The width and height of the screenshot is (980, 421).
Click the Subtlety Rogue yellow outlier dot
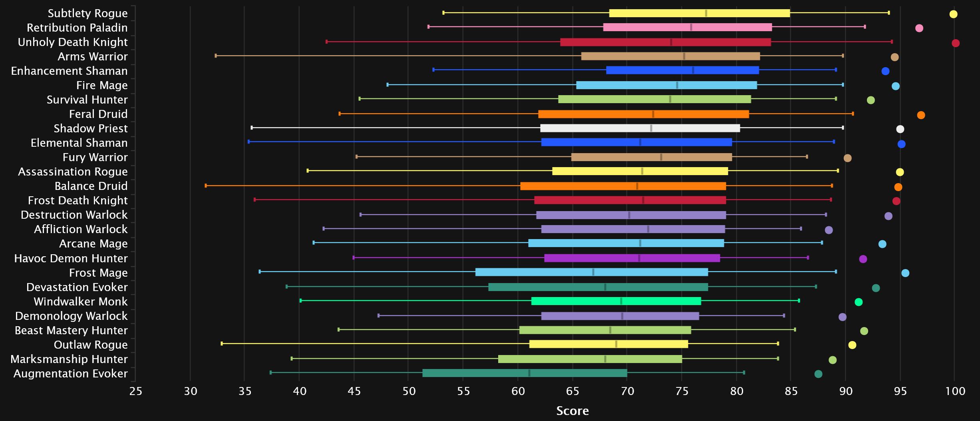pos(953,14)
